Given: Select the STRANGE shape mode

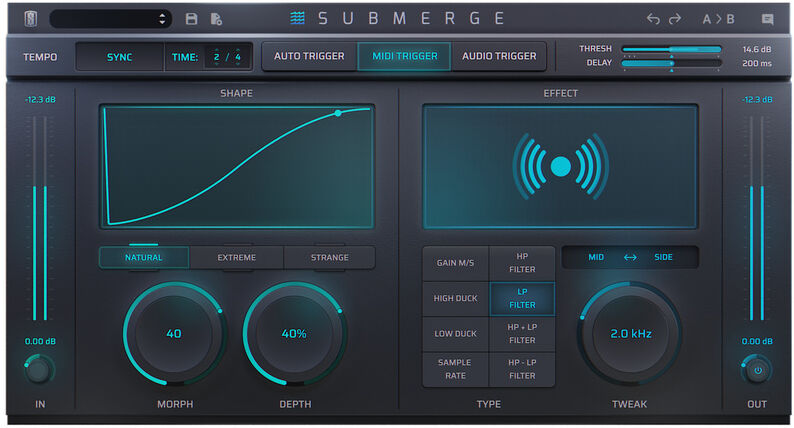Looking at the screenshot, I should point(330,257).
